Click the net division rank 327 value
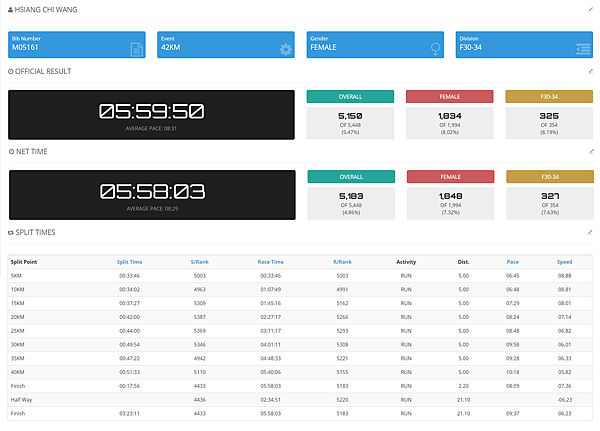 [x=550, y=196]
